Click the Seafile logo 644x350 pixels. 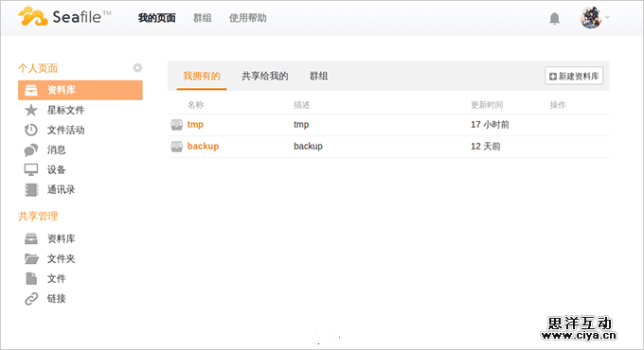click(64, 17)
